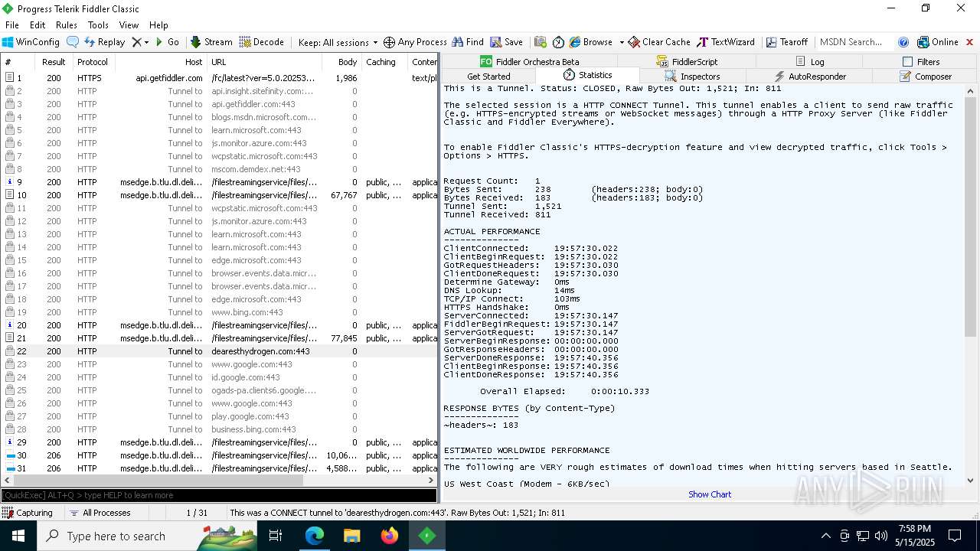
Task: Sort sessions by Body column header
Action: pos(341,62)
